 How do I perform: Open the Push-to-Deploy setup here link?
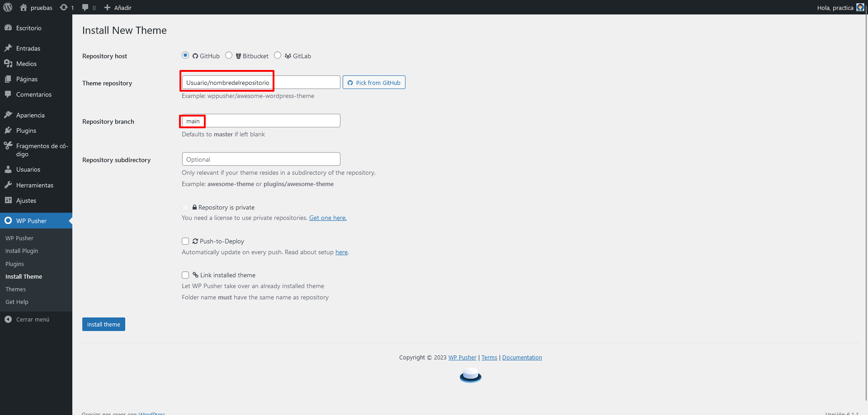click(341, 252)
